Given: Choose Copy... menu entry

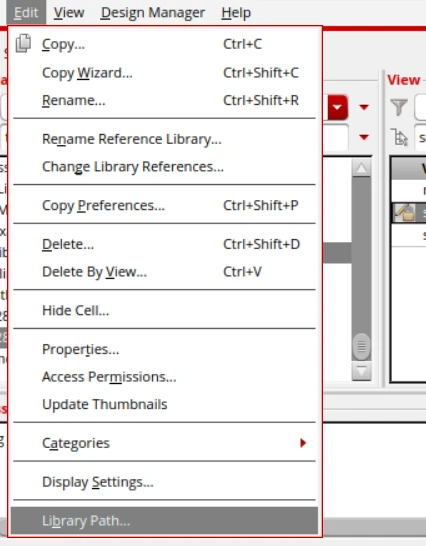Looking at the screenshot, I should pyautogui.click(x=164, y=44).
